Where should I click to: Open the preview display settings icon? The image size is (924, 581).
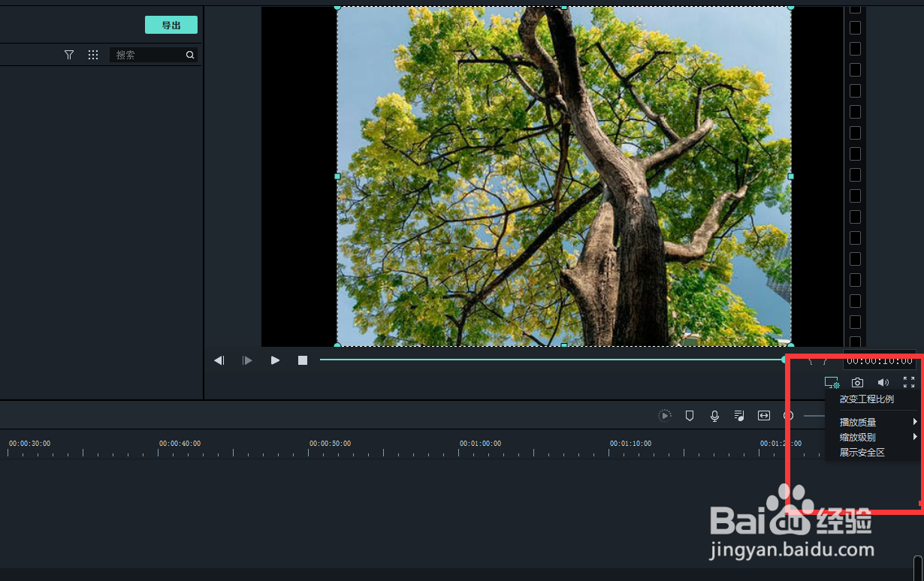click(x=832, y=383)
